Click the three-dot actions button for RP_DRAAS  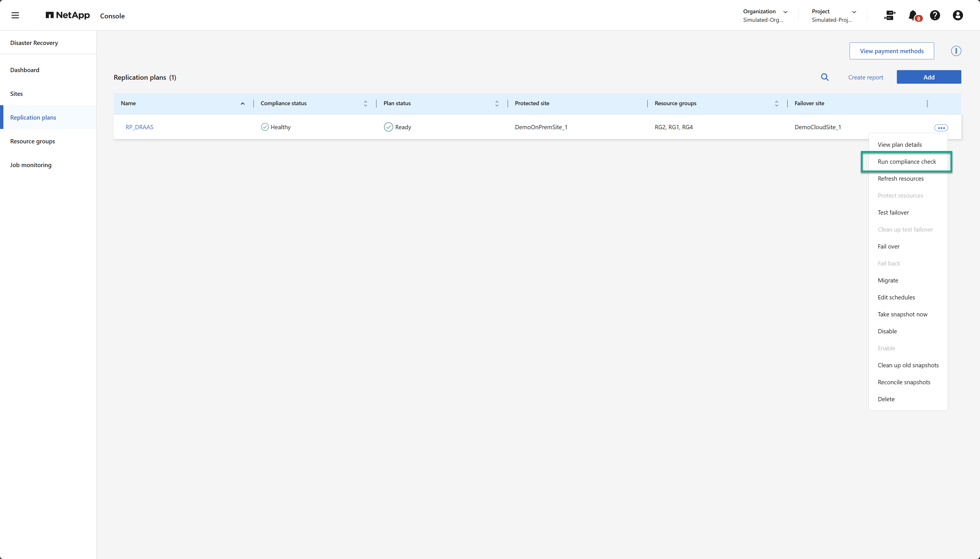941,128
